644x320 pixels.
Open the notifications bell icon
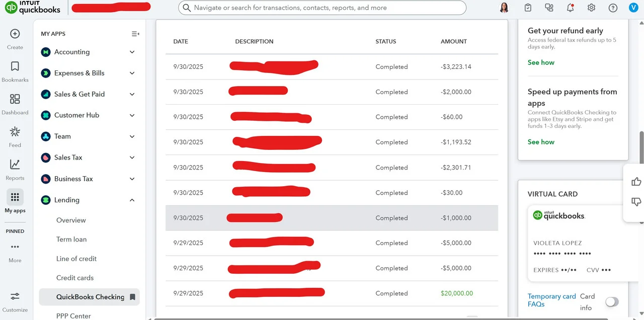point(570,8)
